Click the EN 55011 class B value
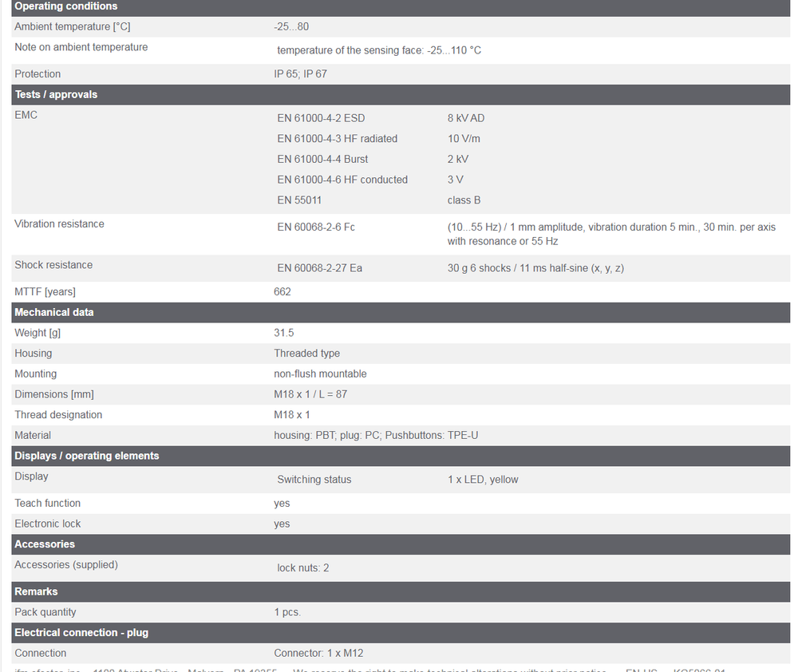 coord(464,200)
